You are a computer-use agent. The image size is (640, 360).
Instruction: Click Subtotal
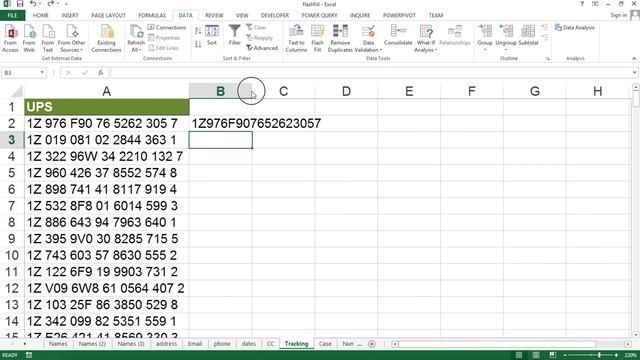click(x=528, y=35)
